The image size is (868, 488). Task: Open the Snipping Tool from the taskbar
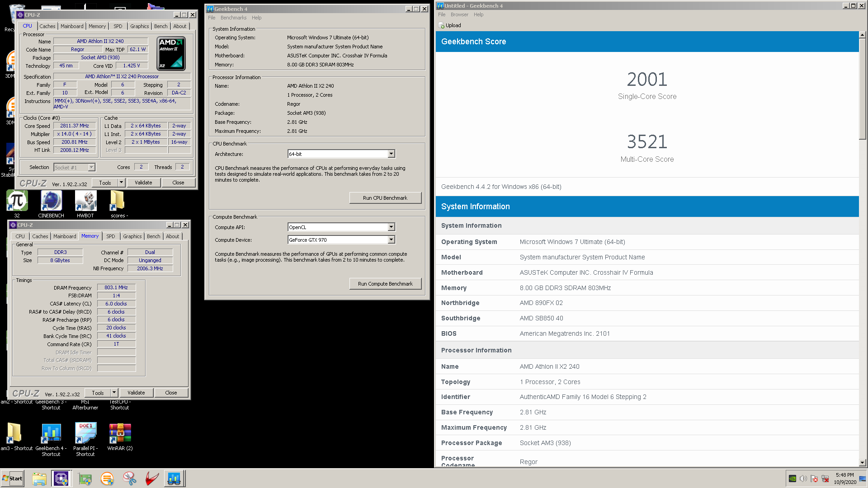pyautogui.click(x=130, y=479)
